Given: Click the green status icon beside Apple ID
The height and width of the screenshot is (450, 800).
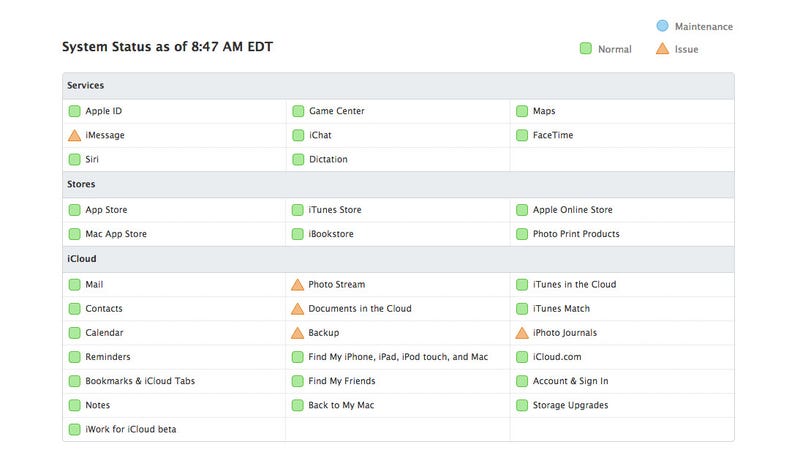Looking at the screenshot, I should click(x=74, y=111).
